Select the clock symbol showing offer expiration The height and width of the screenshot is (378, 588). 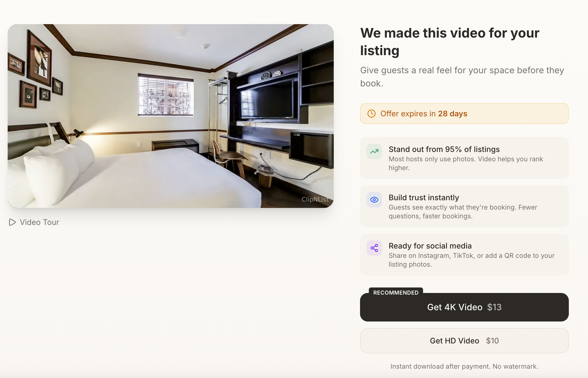[x=372, y=114]
